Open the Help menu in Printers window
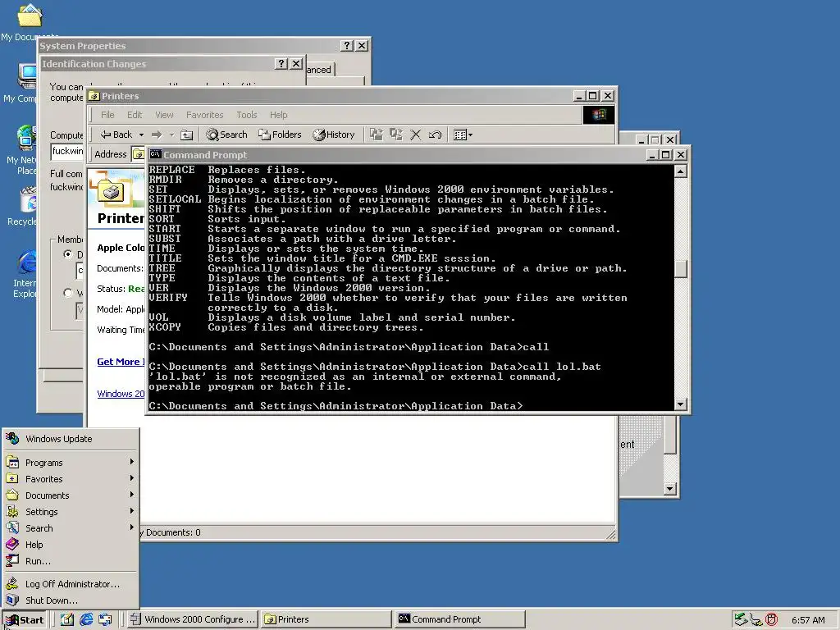The image size is (840, 630). coord(279,115)
